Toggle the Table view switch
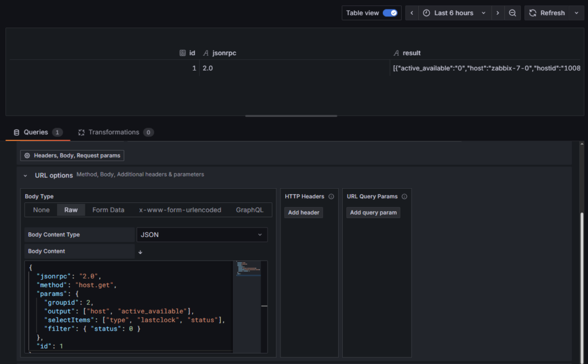This screenshot has width=588, height=364. [x=390, y=13]
